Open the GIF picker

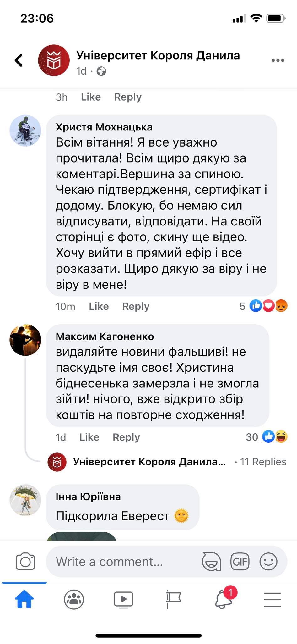240,561
